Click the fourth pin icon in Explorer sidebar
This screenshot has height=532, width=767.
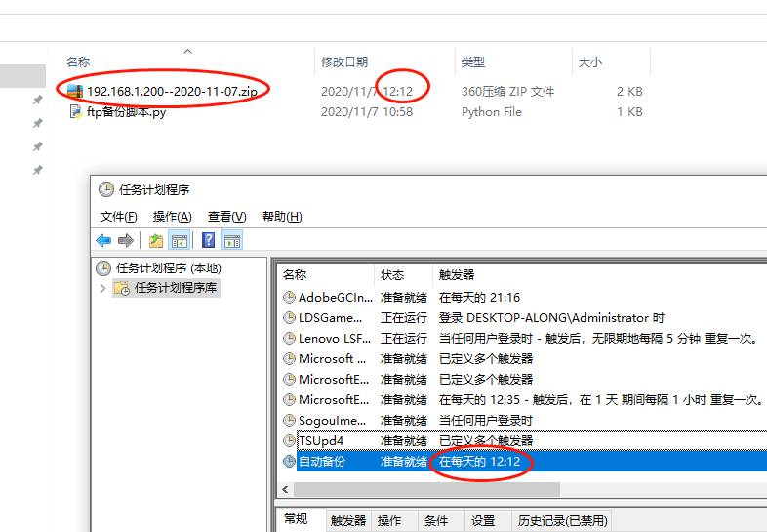(38, 170)
